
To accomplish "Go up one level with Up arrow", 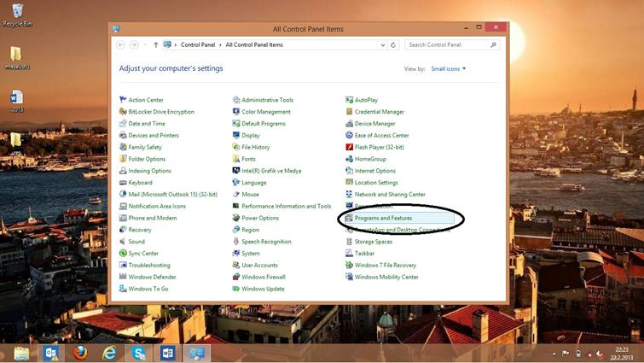I will pyautogui.click(x=156, y=44).
